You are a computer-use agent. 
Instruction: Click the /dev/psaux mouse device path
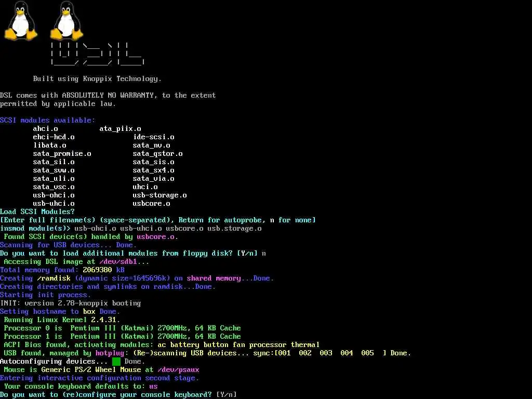179,370
